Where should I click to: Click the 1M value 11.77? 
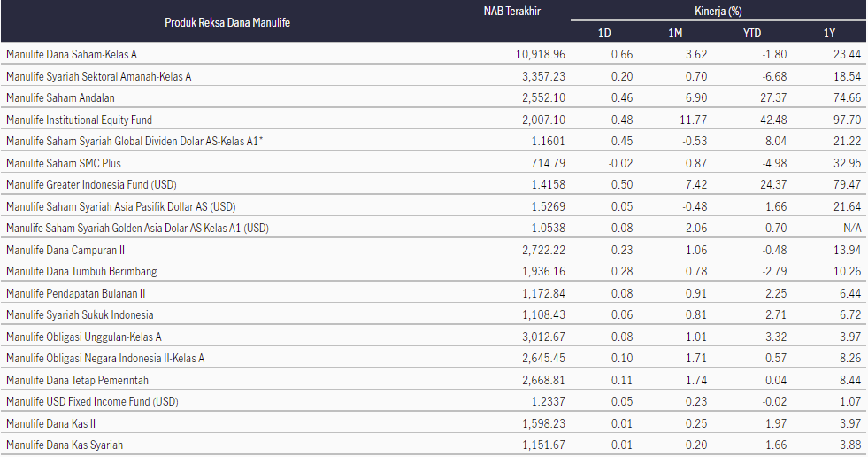coord(695,120)
